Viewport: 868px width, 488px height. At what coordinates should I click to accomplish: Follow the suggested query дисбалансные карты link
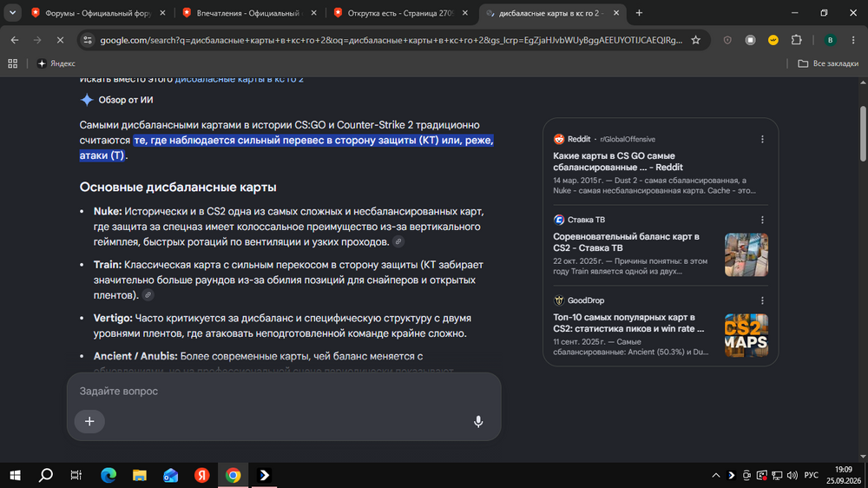pos(240,79)
